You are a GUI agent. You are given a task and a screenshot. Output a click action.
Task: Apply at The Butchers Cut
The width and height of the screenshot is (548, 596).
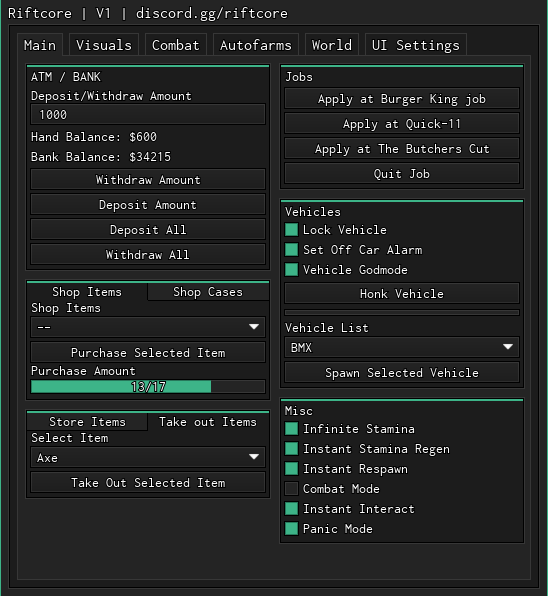(x=402, y=149)
